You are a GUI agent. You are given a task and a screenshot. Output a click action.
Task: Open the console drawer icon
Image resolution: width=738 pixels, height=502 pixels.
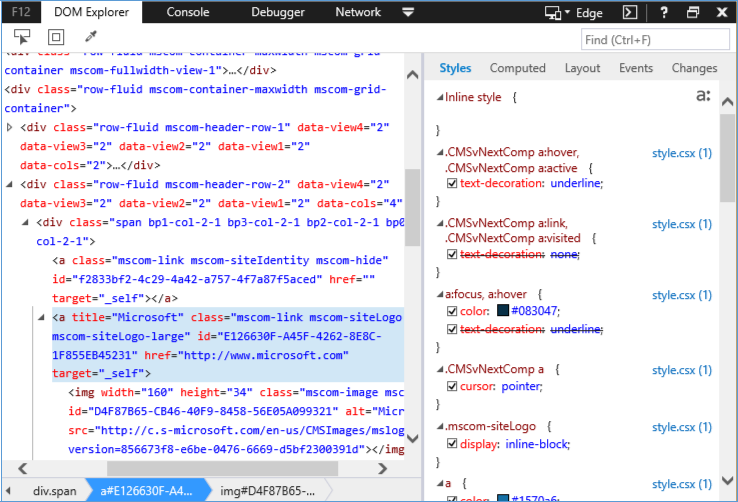pos(631,13)
